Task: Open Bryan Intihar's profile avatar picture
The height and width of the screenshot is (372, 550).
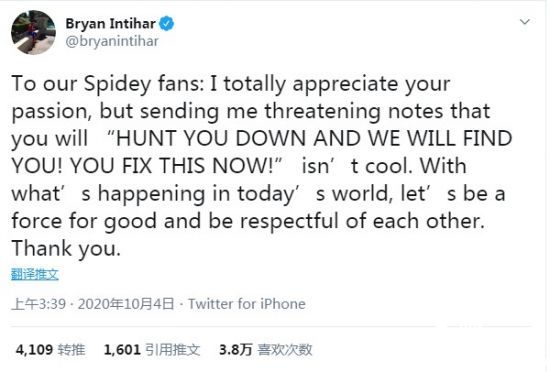Action: tap(33, 33)
